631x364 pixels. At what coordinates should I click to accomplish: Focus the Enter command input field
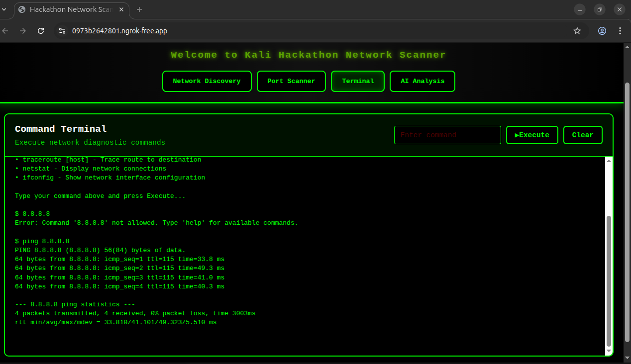coord(447,135)
